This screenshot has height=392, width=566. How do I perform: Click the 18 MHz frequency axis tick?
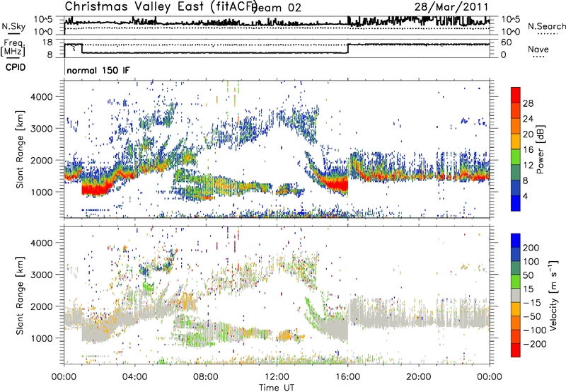(47, 42)
